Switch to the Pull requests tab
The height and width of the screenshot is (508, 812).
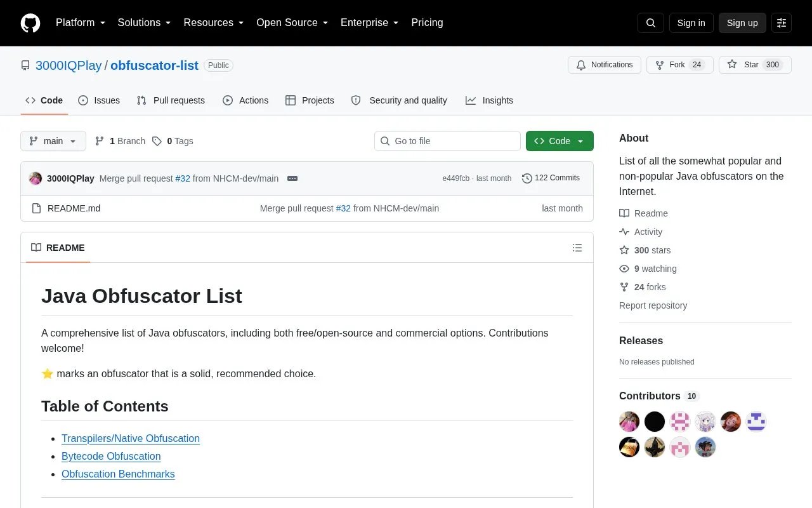[x=171, y=100]
